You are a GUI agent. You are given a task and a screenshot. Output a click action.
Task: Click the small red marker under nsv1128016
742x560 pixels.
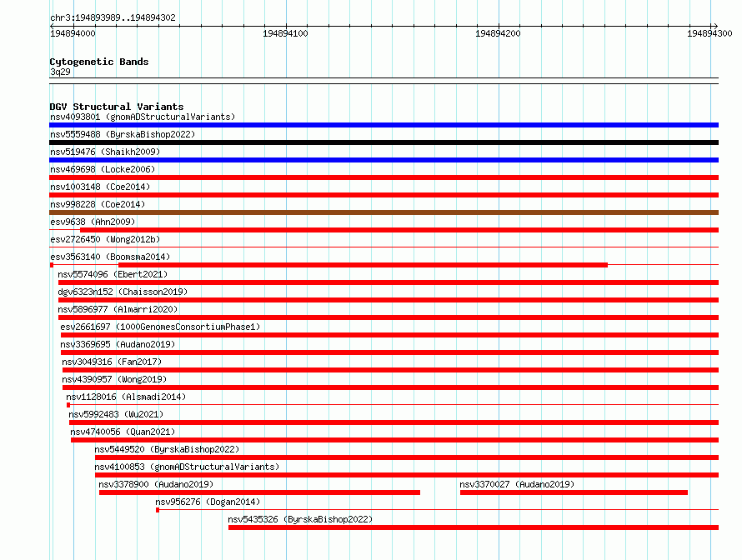[68, 405]
